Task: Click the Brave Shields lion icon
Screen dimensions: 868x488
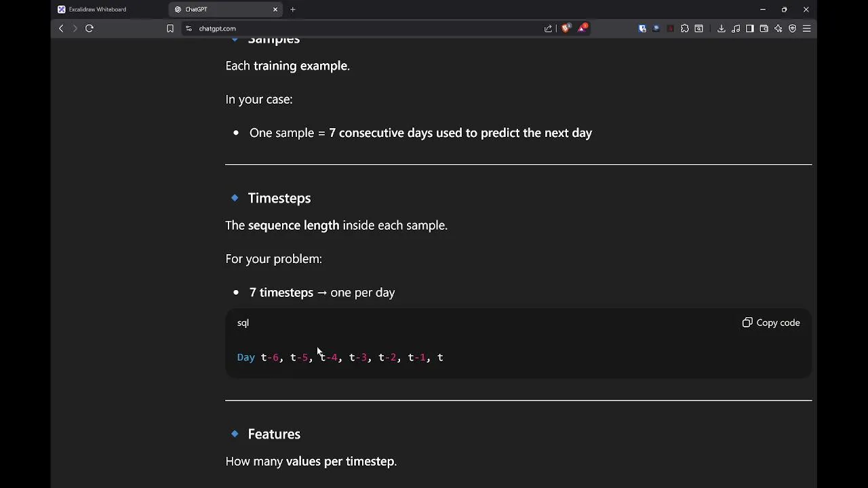Action: pyautogui.click(x=566, y=28)
